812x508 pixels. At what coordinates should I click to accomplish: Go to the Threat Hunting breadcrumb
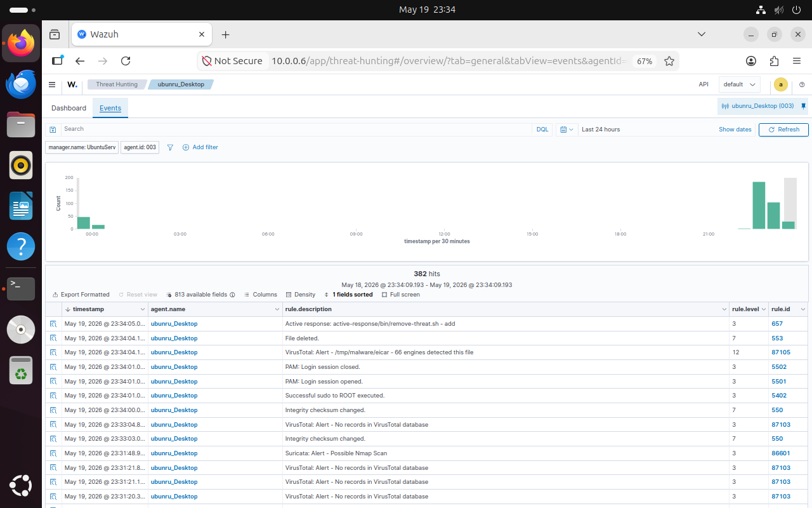tap(117, 84)
